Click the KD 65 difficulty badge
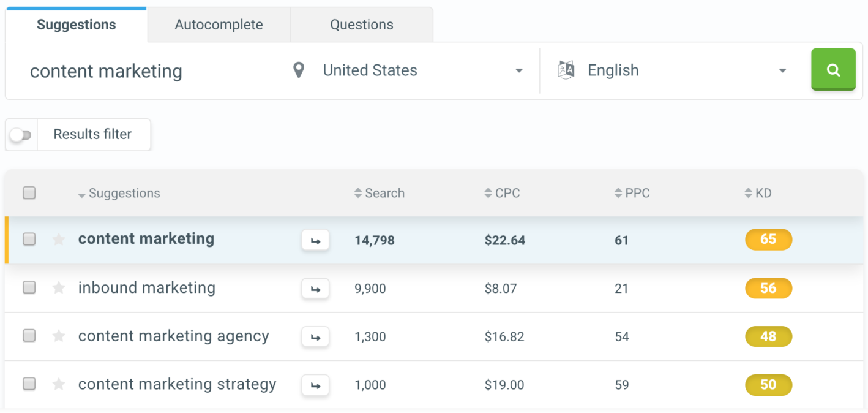The width and height of the screenshot is (868, 413). [x=768, y=240]
